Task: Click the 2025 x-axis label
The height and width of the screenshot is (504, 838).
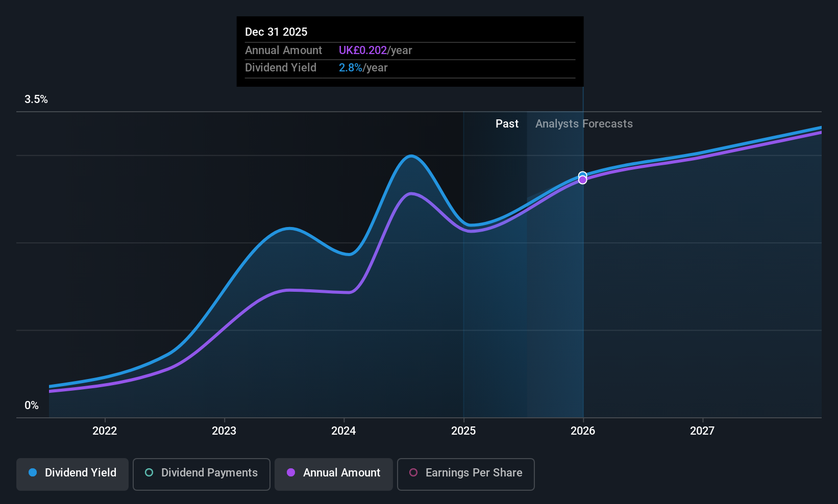Action: tap(463, 431)
